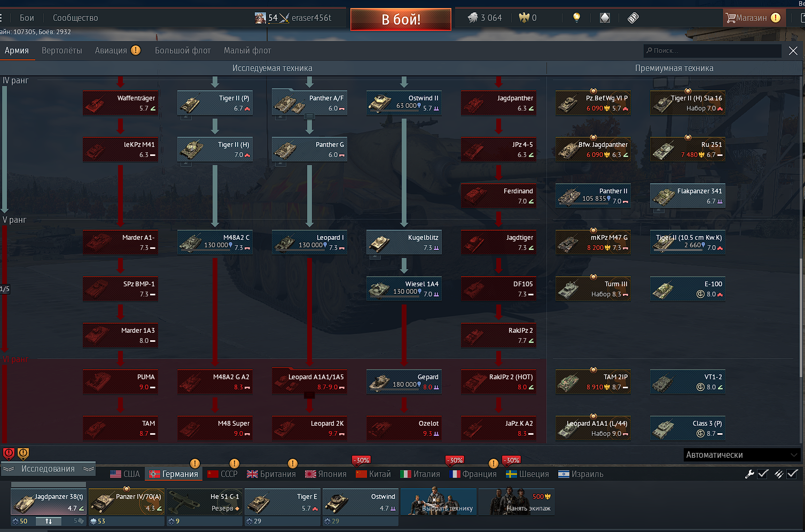
Task: Click Нанять экипаж for 500 eagles
Action: pos(516,502)
